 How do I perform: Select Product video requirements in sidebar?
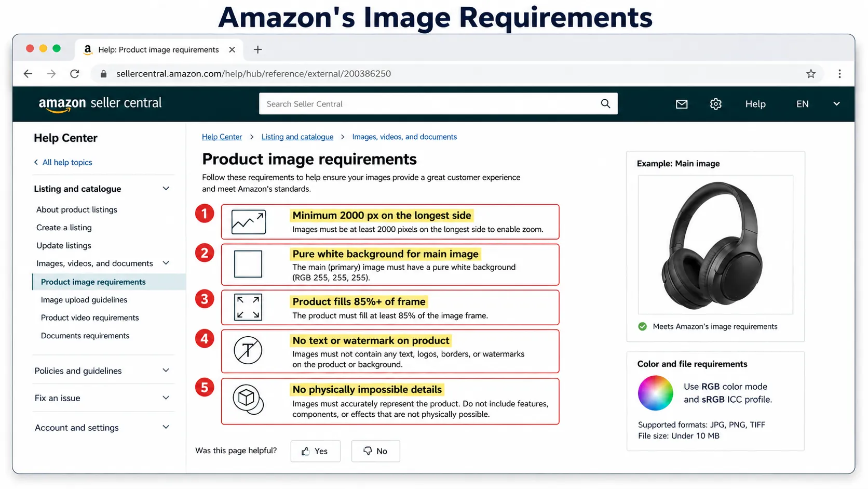point(90,318)
